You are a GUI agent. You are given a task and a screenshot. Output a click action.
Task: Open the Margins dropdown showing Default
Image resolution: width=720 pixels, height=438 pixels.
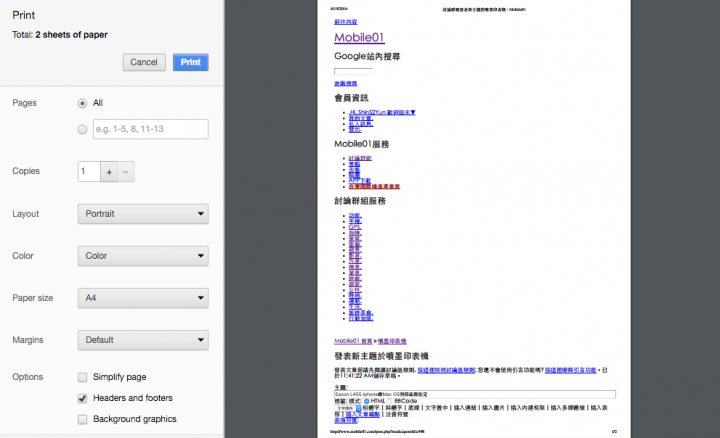coord(143,340)
